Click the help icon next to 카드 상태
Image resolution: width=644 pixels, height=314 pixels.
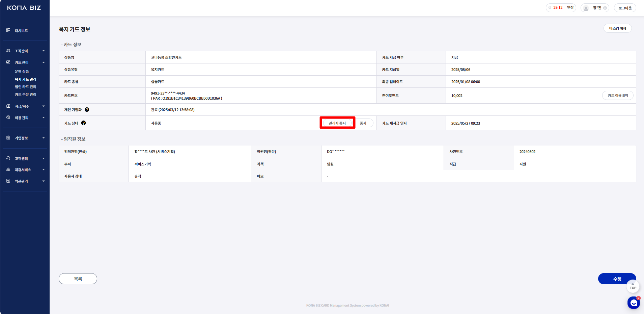pos(83,123)
